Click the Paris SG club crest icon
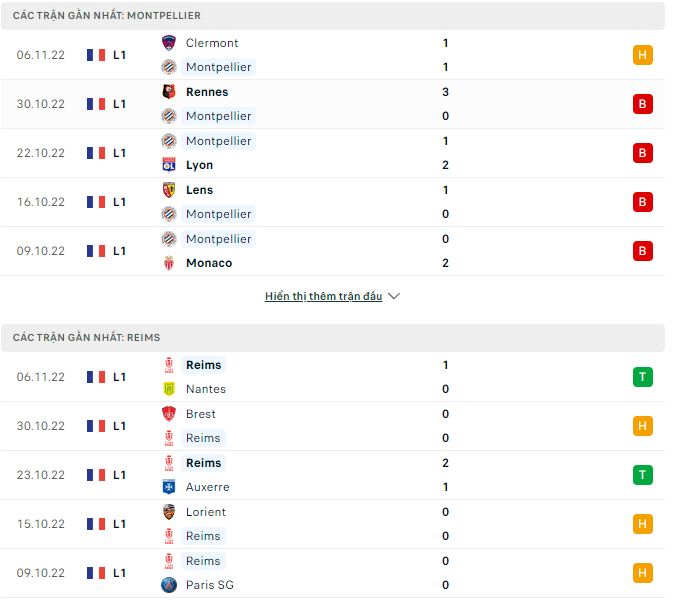This screenshot has width=674, height=600. pyautogui.click(x=169, y=585)
